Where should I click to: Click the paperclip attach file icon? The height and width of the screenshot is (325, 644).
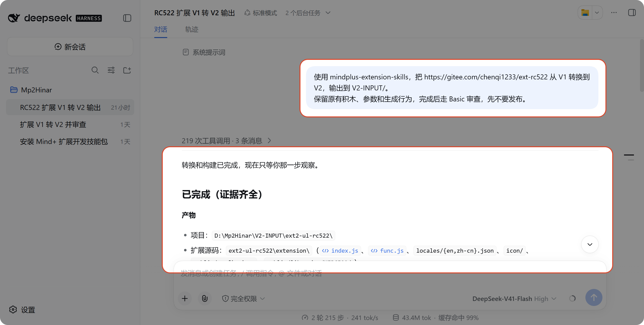point(205,298)
